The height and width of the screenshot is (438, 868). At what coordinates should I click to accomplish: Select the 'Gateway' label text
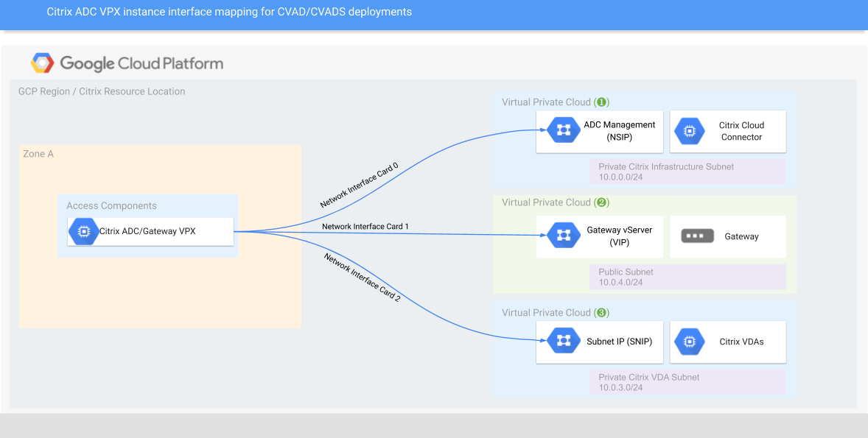pos(741,236)
